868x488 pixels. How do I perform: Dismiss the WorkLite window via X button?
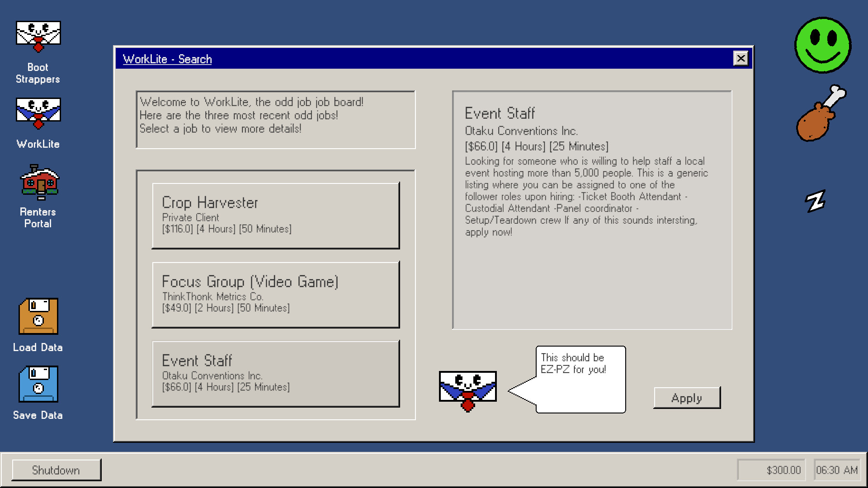(740, 58)
